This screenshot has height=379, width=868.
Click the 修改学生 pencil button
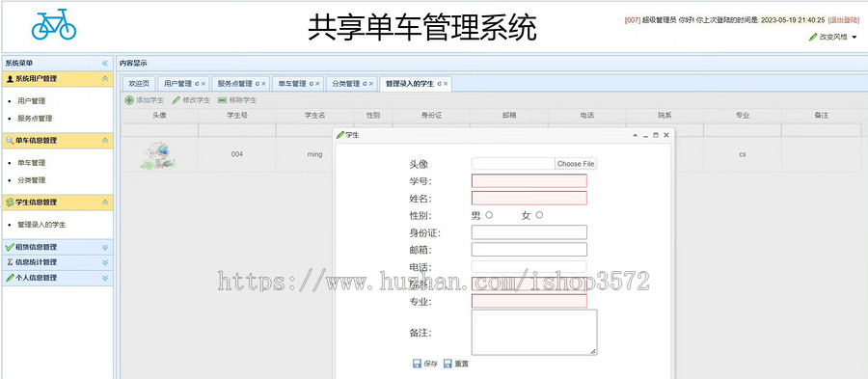(191, 100)
